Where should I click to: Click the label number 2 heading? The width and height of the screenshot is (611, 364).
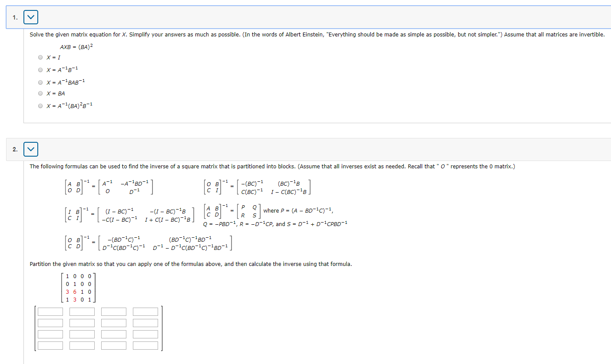point(14,148)
